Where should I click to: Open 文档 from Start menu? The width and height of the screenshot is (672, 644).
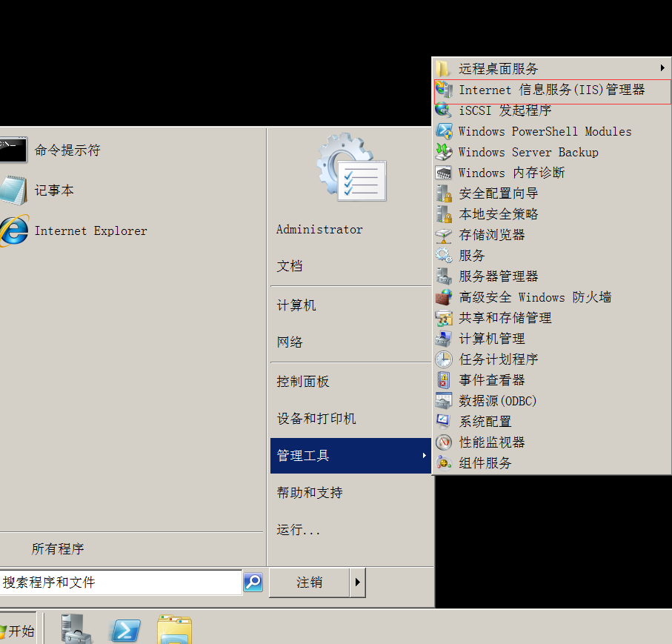pyautogui.click(x=290, y=266)
